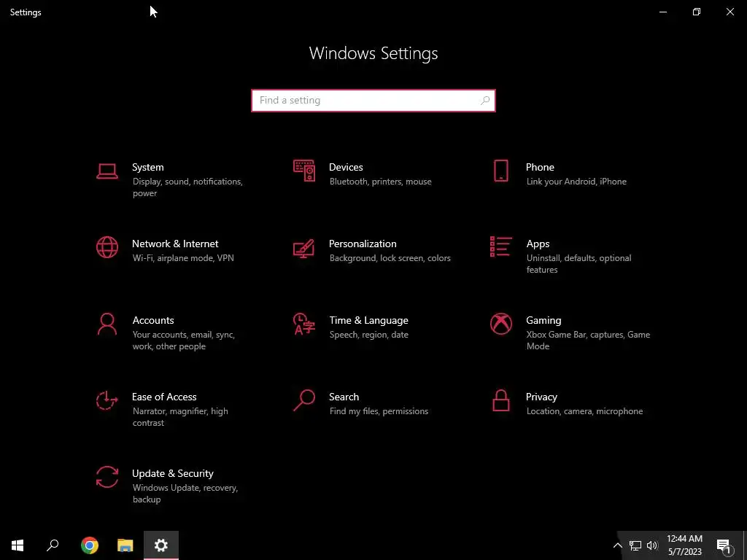Viewport: 747px width, 560px height.
Task: Open the Accounts person icon
Action: [x=107, y=324]
